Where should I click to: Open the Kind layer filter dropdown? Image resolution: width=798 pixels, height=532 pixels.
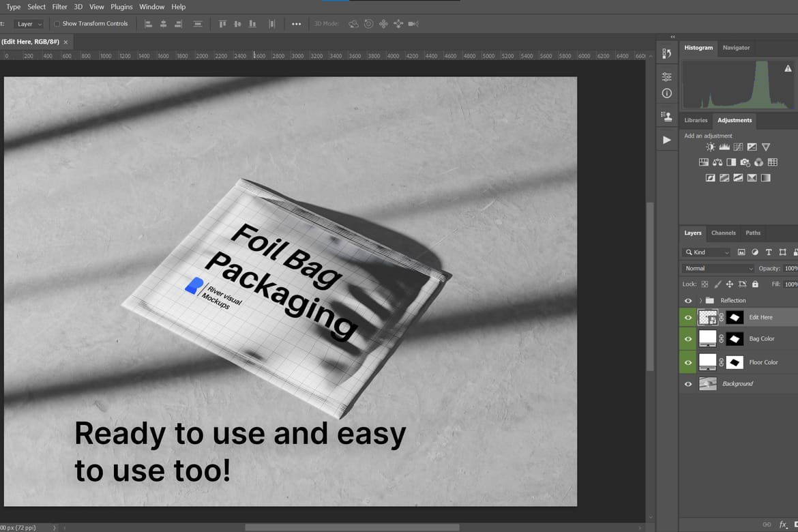[x=707, y=252]
